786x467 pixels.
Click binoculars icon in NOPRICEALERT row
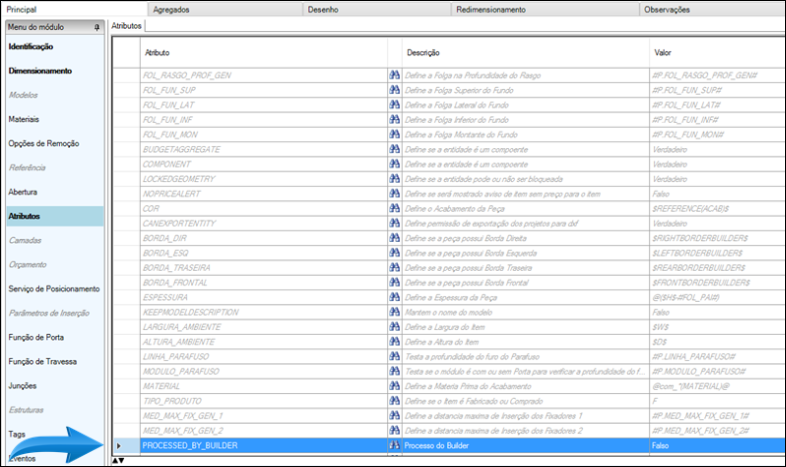[395, 193]
